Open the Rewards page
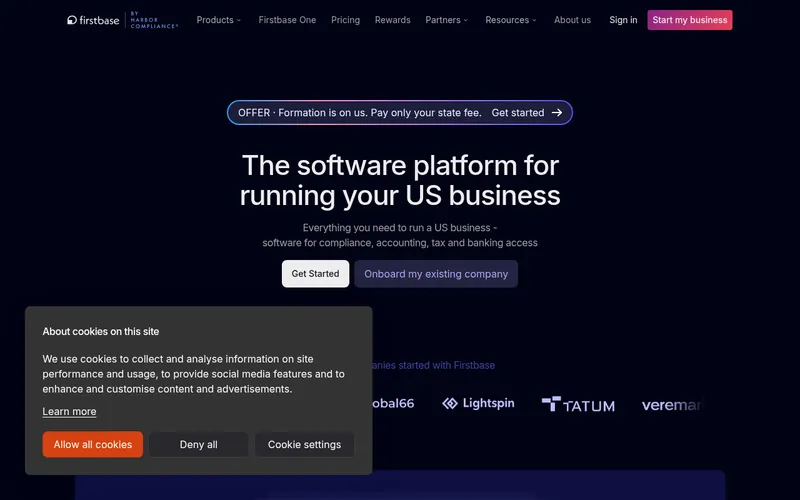800x500 pixels. (392, 20)
